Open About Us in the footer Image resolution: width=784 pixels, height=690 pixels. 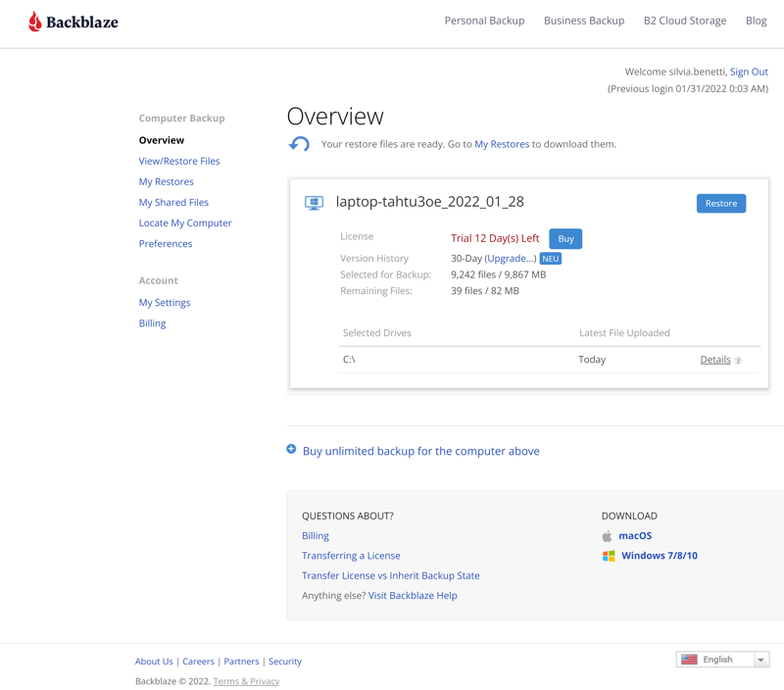(154, 662)
